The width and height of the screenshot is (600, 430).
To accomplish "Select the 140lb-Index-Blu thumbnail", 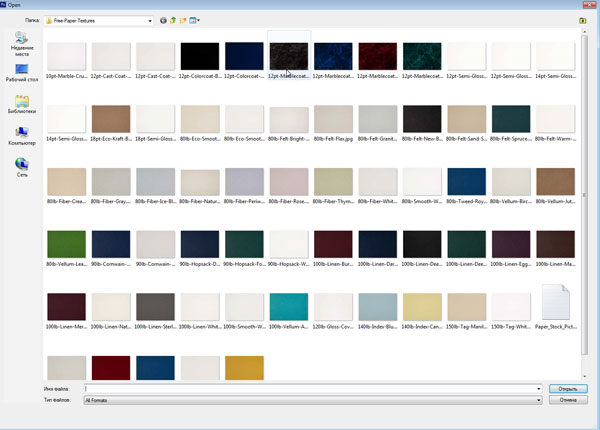I will (377, 307).
